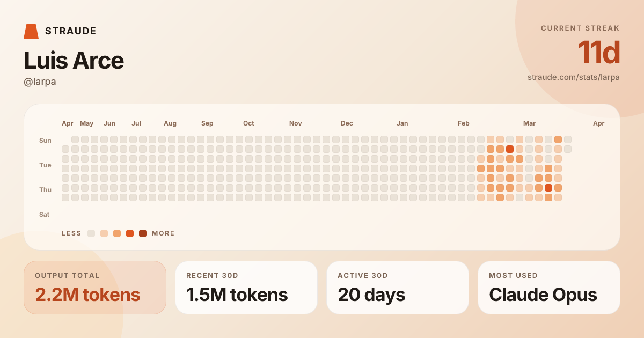Click the Sun weekday label

[x=45, y=141]
